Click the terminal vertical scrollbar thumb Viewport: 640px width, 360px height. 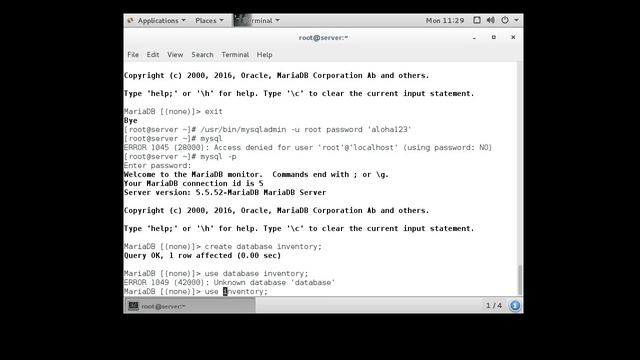tap(520, 280)
